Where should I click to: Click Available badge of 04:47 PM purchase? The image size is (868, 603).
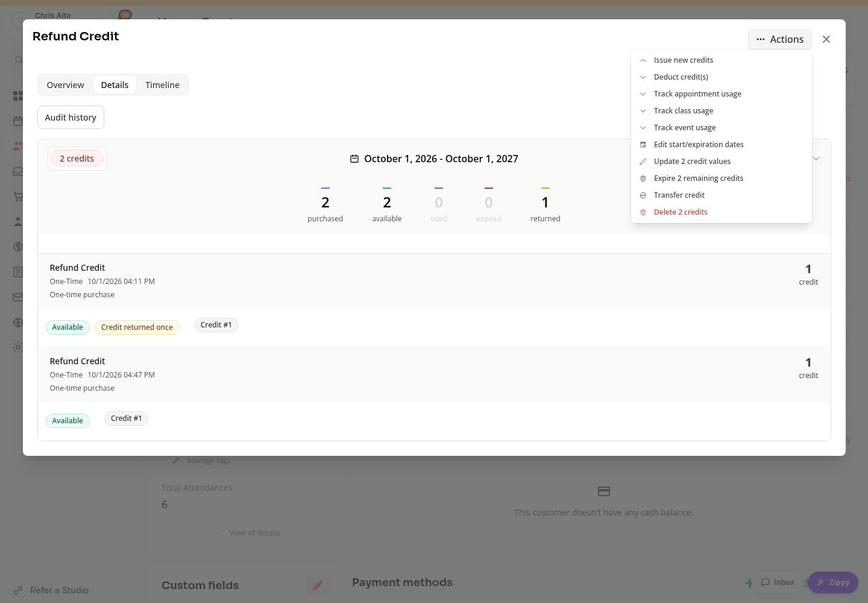pos(68,421)
